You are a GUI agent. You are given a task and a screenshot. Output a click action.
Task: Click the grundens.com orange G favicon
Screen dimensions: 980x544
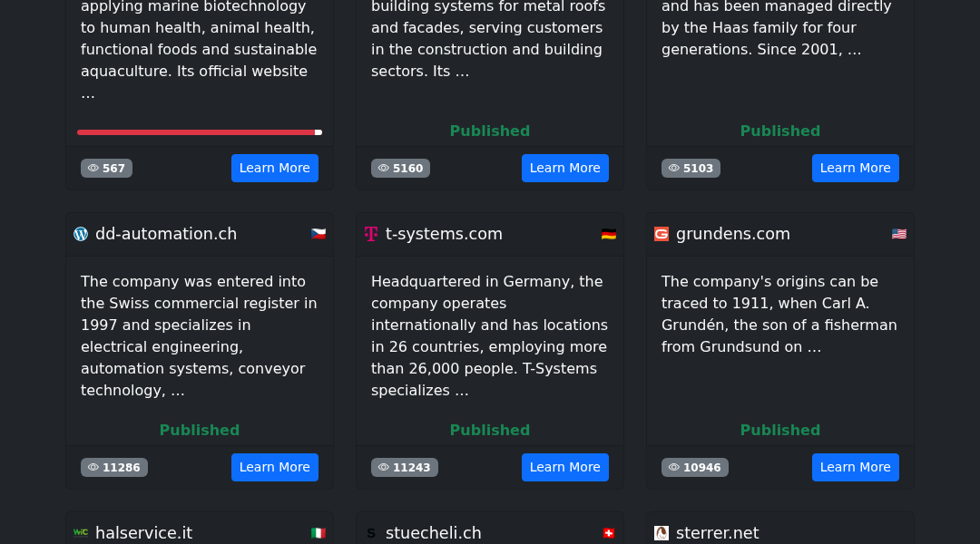click(661, 234)
